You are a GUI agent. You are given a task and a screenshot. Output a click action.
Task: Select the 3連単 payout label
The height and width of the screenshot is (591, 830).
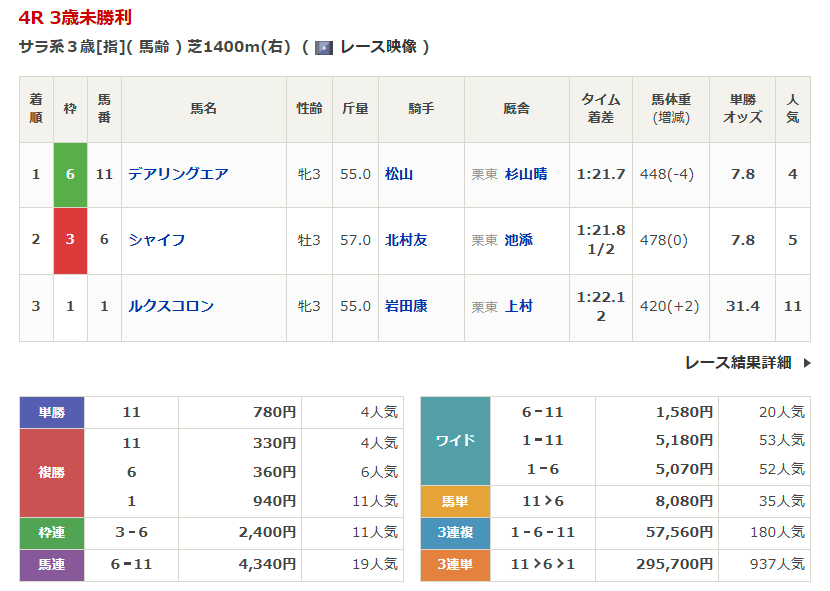click(455, 565)
